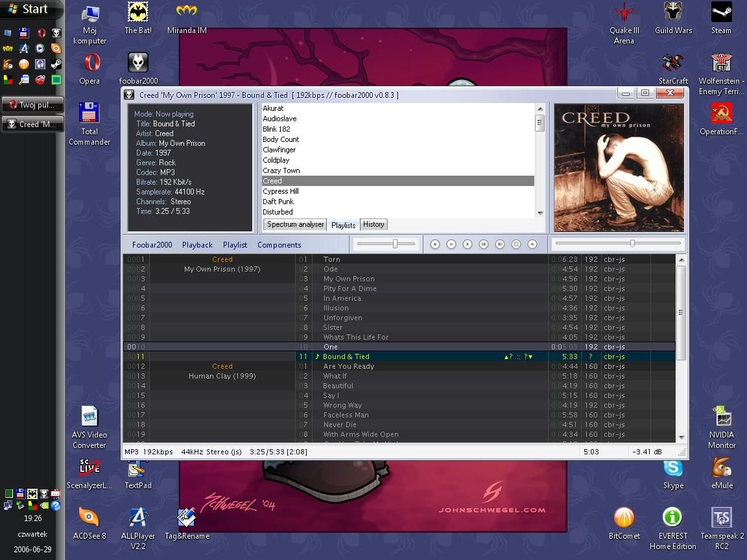This screenshot has height=560, width=747.
Task: Select the track Pity For A Dime
Action: [x=399, y=288]
